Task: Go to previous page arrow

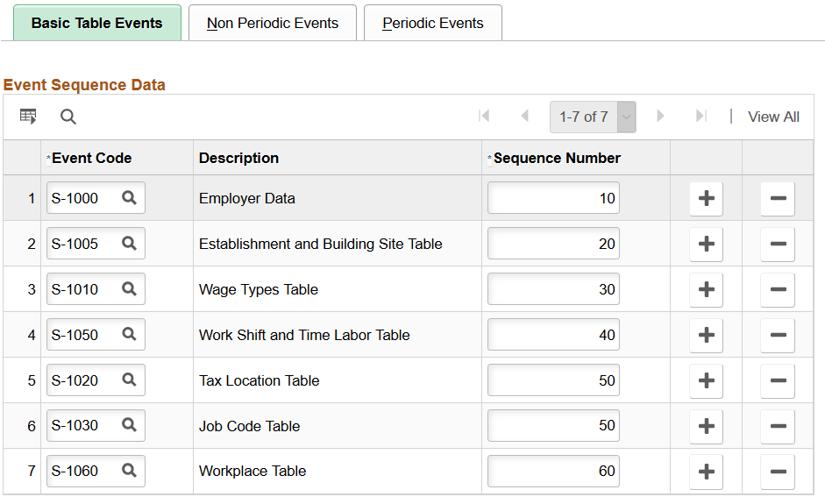Action: pos(524,116)
